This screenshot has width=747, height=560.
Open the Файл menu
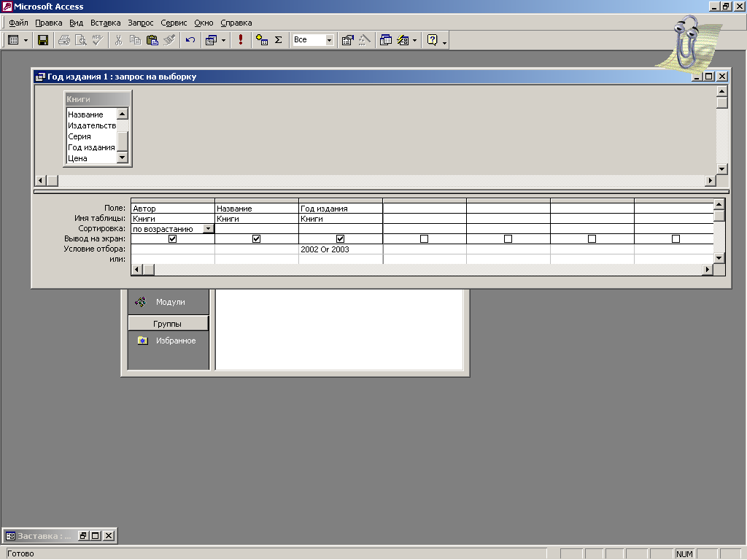(18, 23)
